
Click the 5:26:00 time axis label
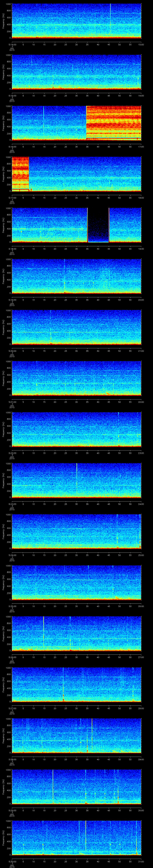point(12,657)
